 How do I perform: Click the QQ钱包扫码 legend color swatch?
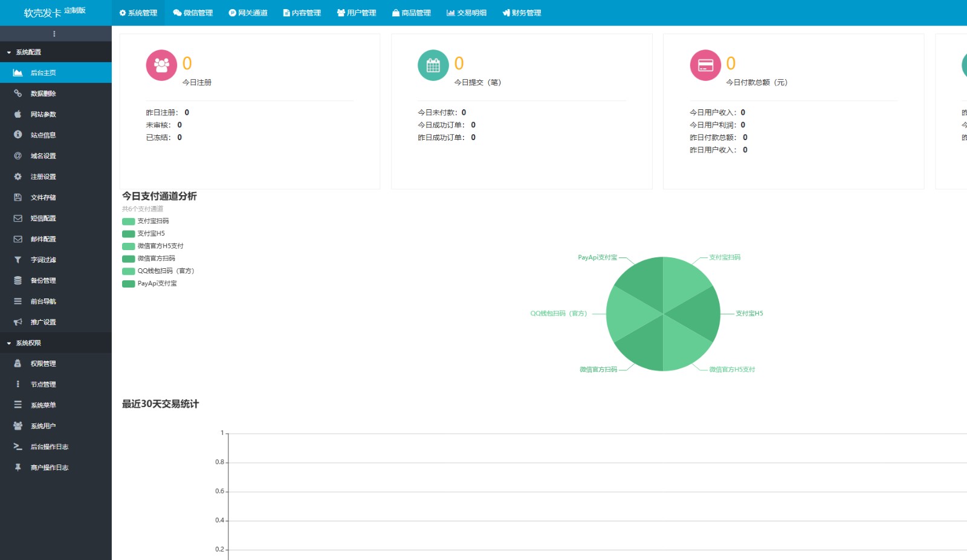(128, 271)
